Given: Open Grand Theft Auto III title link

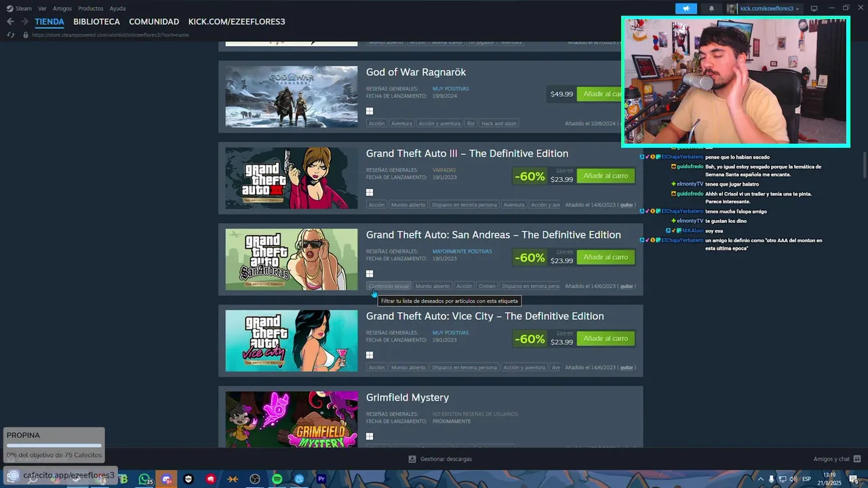Looking at the screenshot, I should pyautogui.click(x=467, y=153).
